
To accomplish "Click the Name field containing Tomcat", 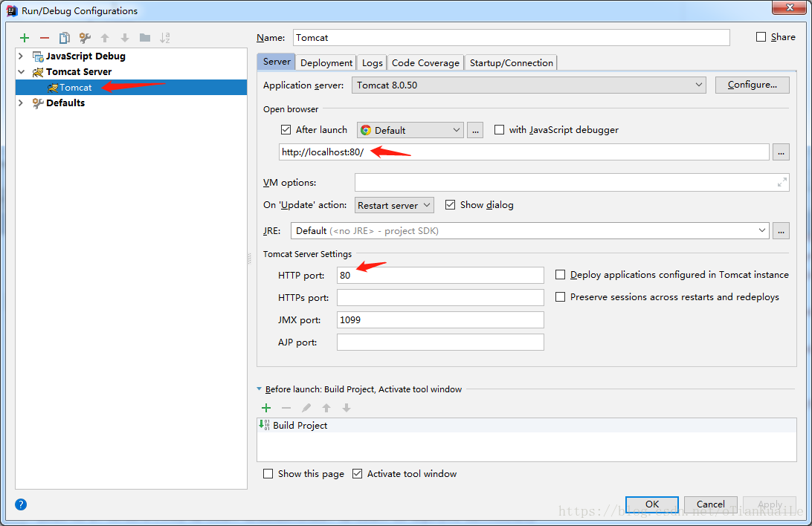I will pyautogui.click(x=511, y=38).
